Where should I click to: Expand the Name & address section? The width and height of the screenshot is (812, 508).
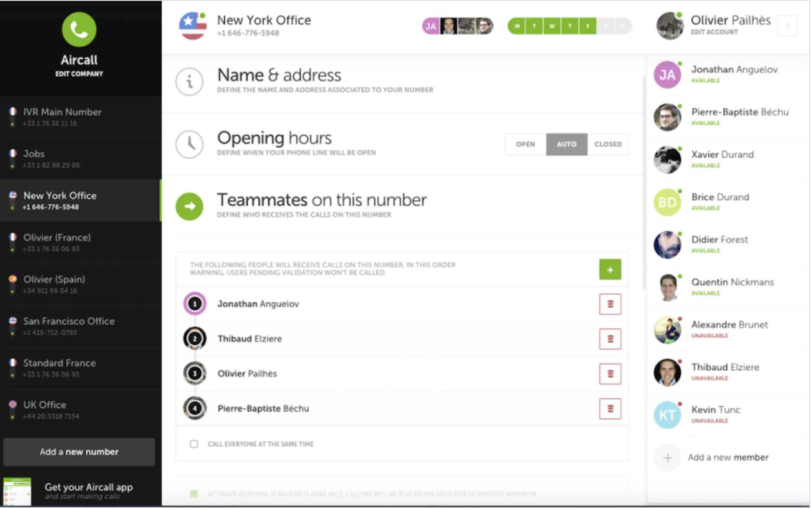[279, 75]
